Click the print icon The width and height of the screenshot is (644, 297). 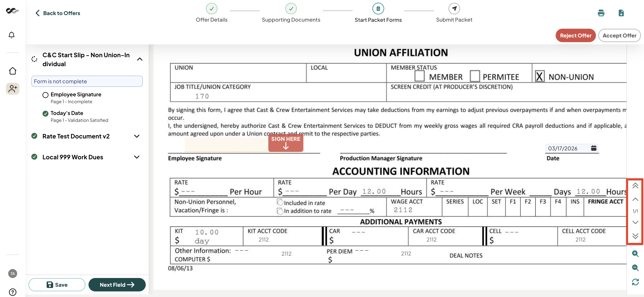click(601, 13)
